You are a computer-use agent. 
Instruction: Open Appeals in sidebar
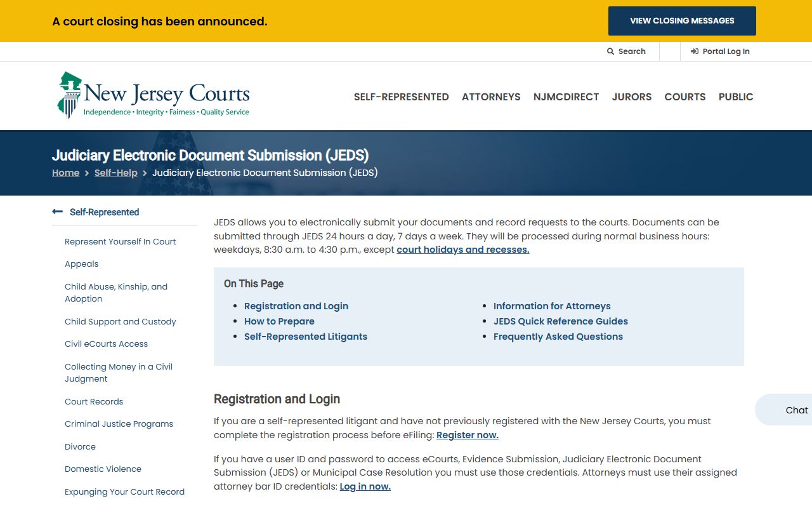82,264
